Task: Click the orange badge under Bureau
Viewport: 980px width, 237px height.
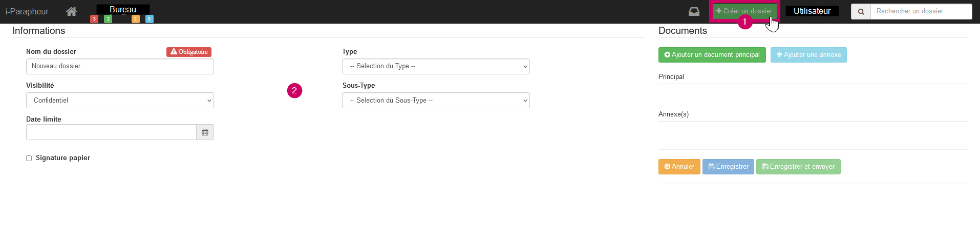Action: pyautogui.click(x=135, y=19)
